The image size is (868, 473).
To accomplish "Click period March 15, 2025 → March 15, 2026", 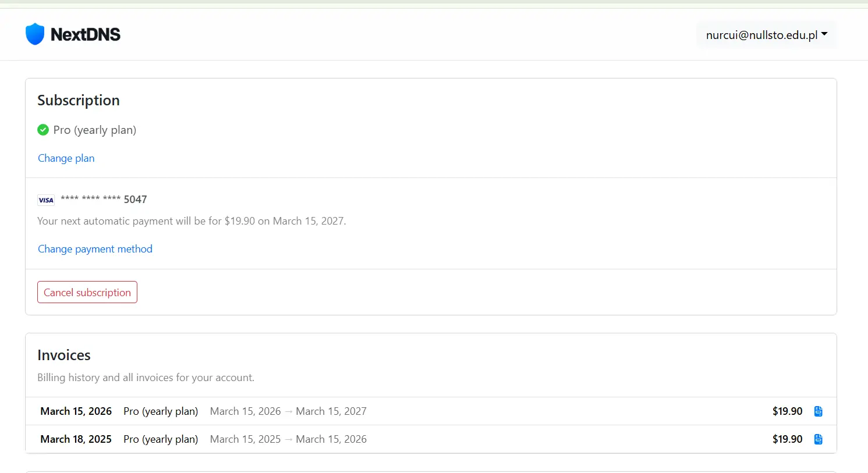I will (x=288, y=439).
